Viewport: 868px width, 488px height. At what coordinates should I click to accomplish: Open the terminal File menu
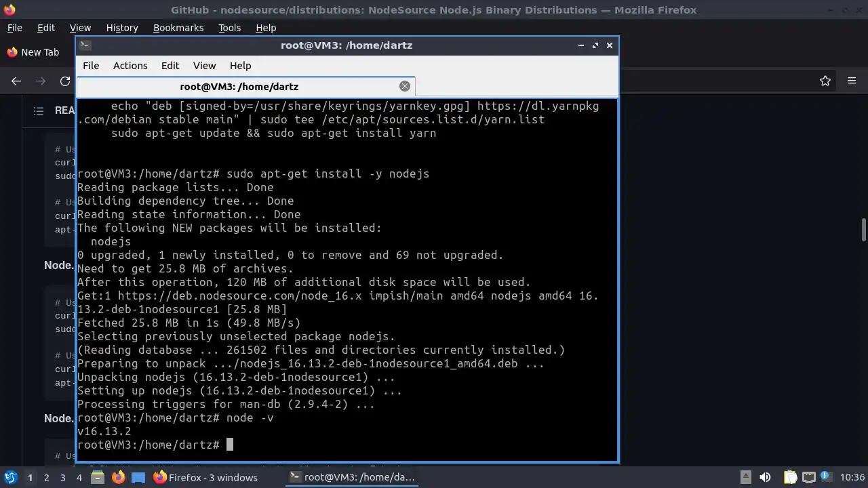click(x=91, y=66)
